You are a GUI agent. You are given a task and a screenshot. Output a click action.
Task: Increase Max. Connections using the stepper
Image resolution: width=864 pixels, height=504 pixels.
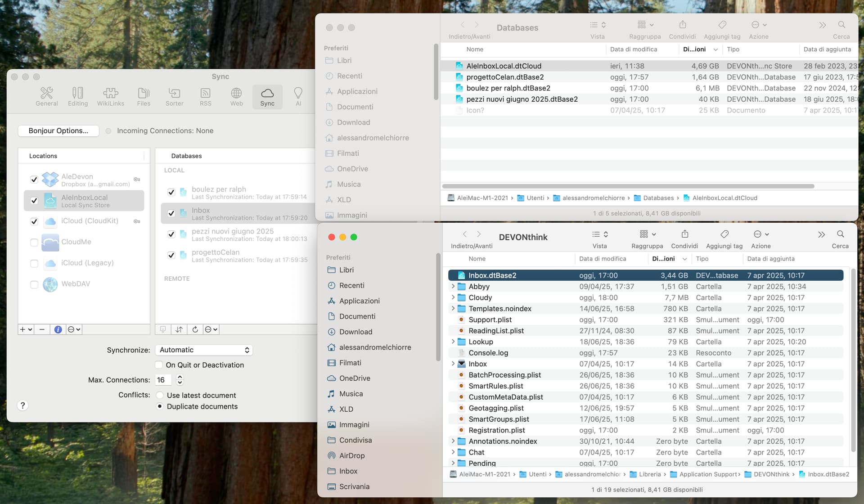pos(180,377)
